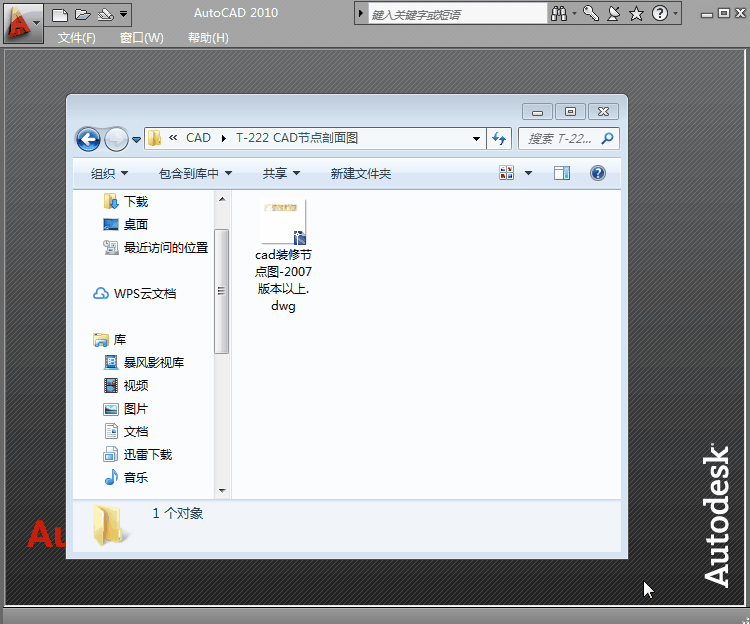The height and width of the screenshot is (624, 750).
Task: Click the AutoCAD help question mark icon
Action: point(660,13)
